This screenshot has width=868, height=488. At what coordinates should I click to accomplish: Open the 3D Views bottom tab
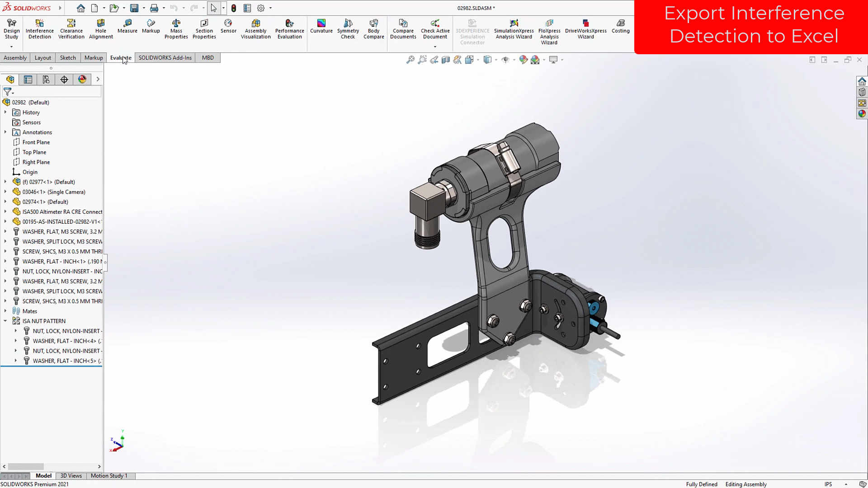pos(71,476)
